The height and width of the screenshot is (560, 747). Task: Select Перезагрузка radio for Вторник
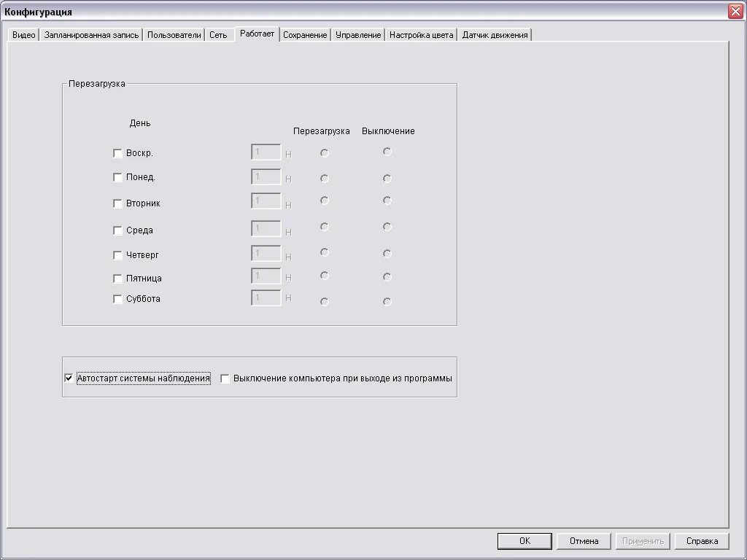[325, 201]
